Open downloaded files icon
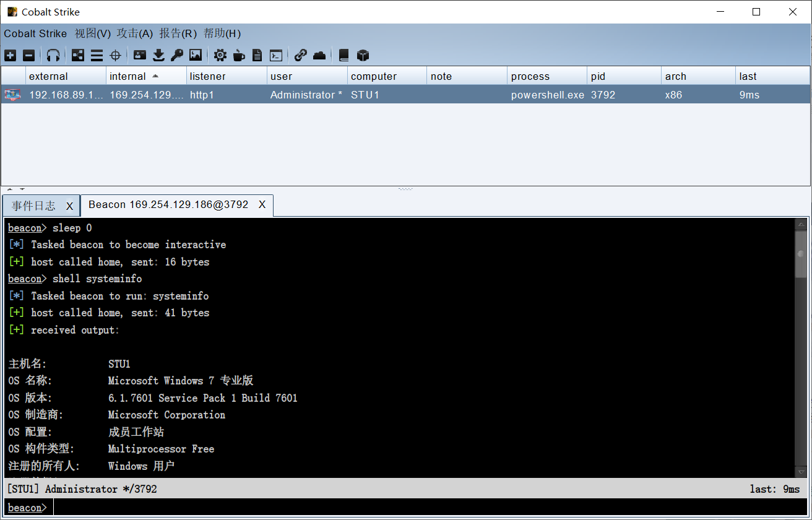This screenshot has width=812, height=520. coord(158,55)
